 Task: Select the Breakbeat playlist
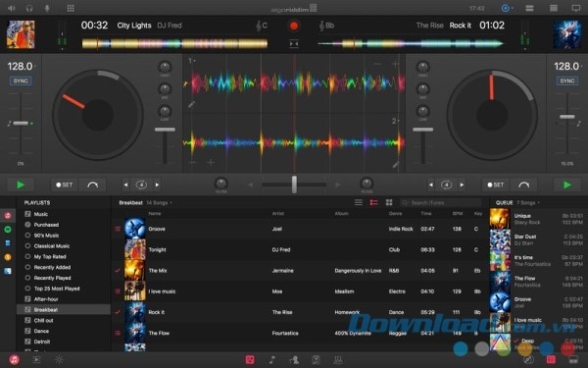pos(64,310)
